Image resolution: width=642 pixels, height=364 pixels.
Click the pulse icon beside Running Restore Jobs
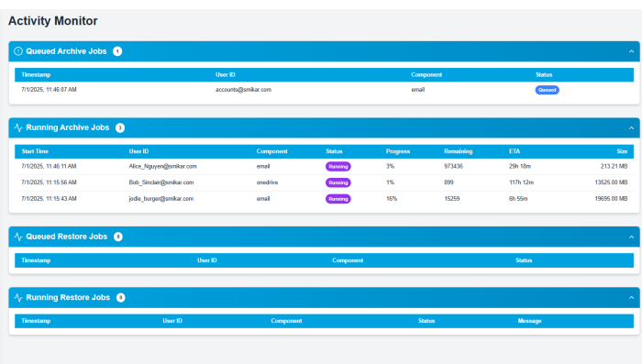pos(18,298)
